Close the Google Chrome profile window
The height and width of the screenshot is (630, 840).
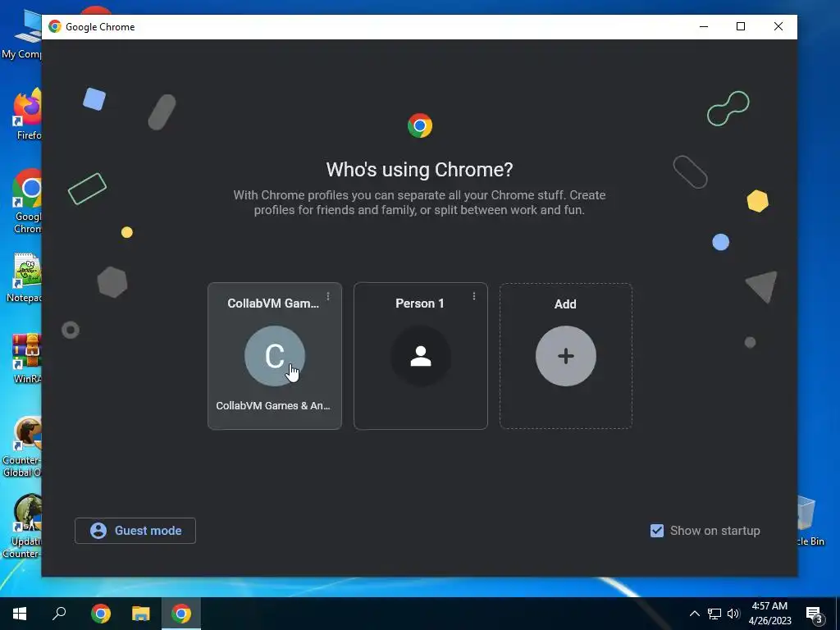click(x=778, y=27)
